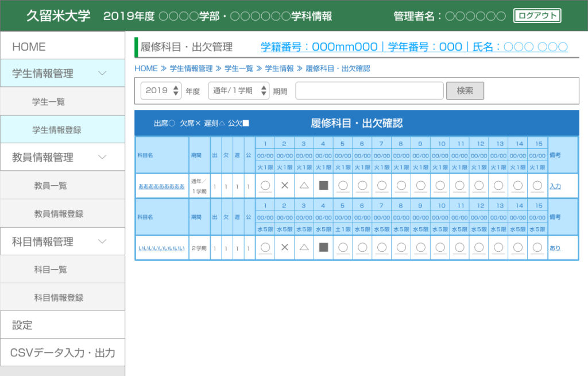Open the 通年/1学期 period dropdown
The width and height of the screenshot is (588, 376).
click(238, 90)
